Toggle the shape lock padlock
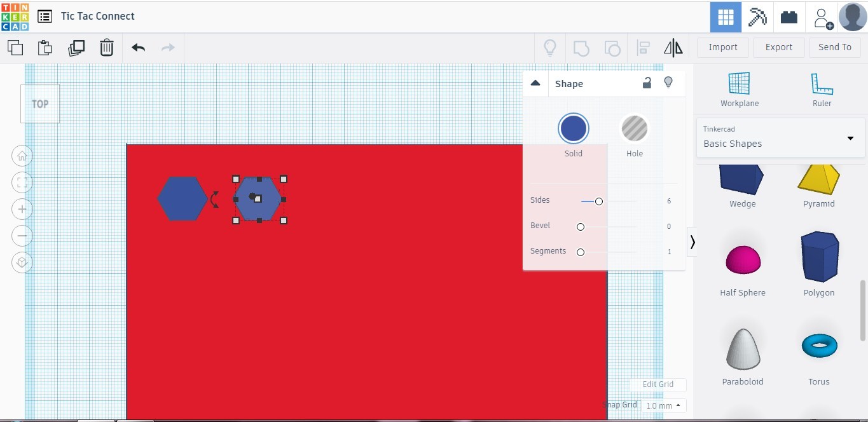Screen dimensions: 868x422 click(647, 83)
